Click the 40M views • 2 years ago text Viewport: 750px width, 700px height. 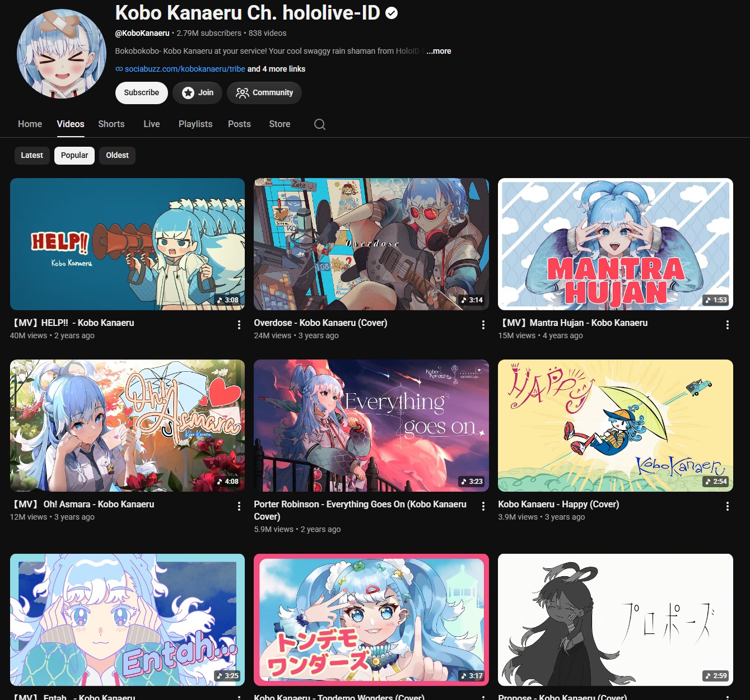pyautogui.click(x=52, y=335)
